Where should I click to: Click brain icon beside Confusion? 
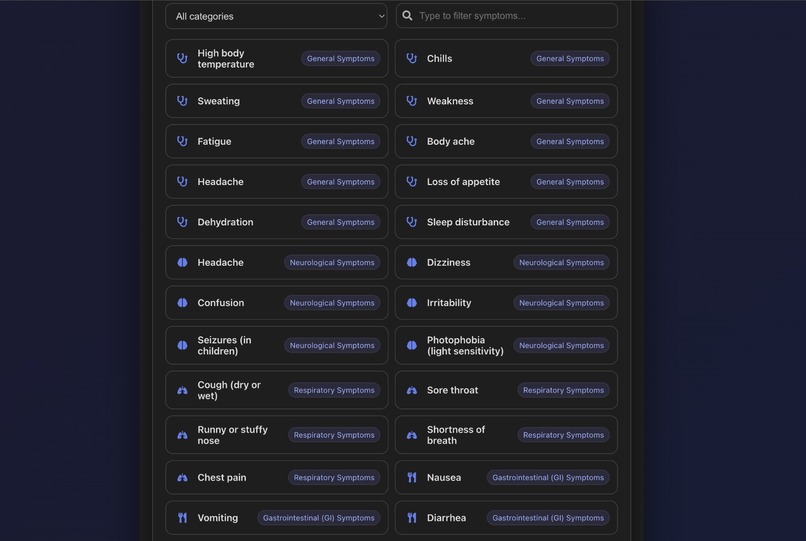tap(182, 302)
